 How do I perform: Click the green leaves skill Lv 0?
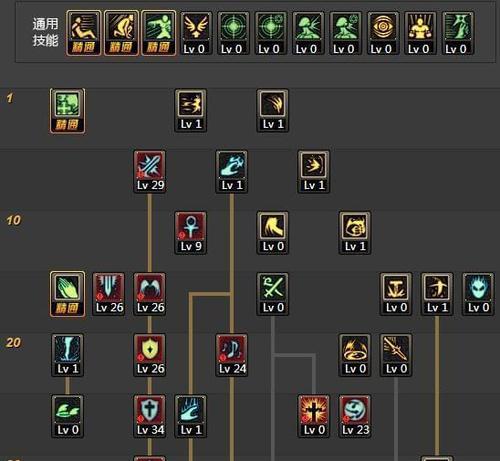tap(67, 416)
